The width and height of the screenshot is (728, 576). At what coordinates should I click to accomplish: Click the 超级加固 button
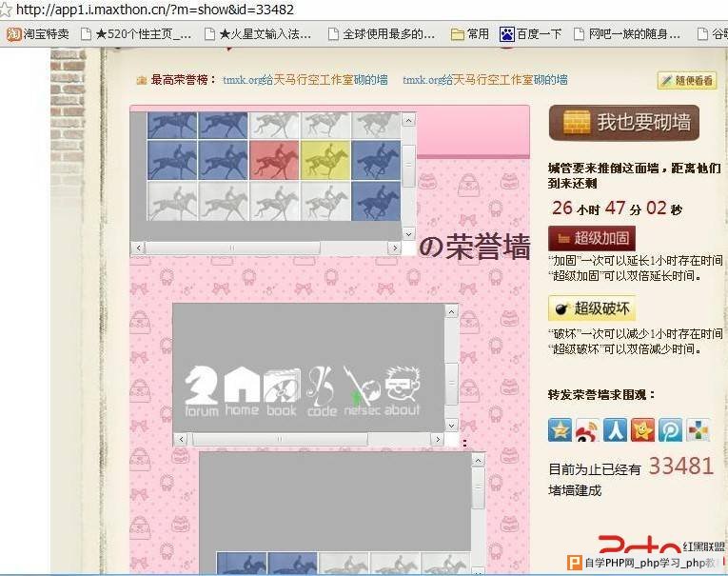592,238
